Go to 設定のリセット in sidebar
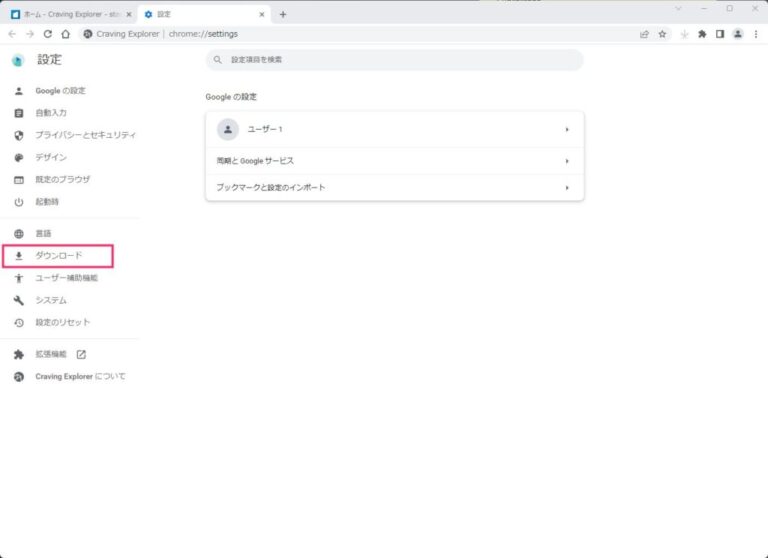Image resolution: width=768 pixels, height=558 pixels. [62, 322]
